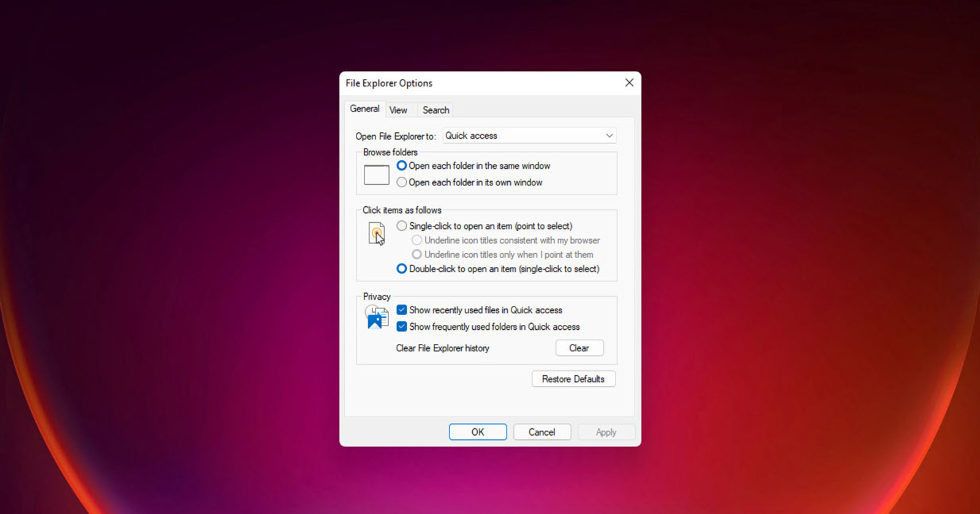Click the Privacy quick access star icon
Screen dimensions: 980x514
[x=377, y=317]
